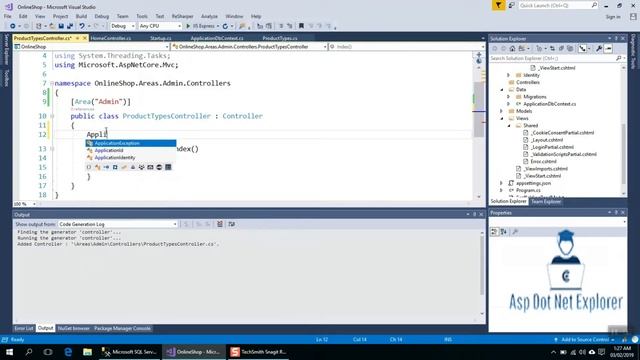Toggle Word Wrap in Output panel
This screenshot has width=640, height=360.
tap(232, 224)
